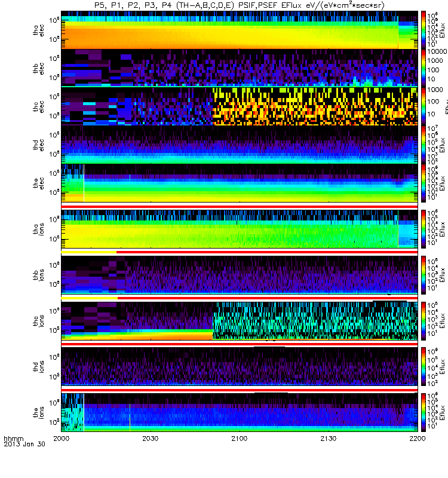The height and width of the screenshot is (478, 448).
Task: Click the thb ions spectrogram panel
Action: tap(240, 275)
